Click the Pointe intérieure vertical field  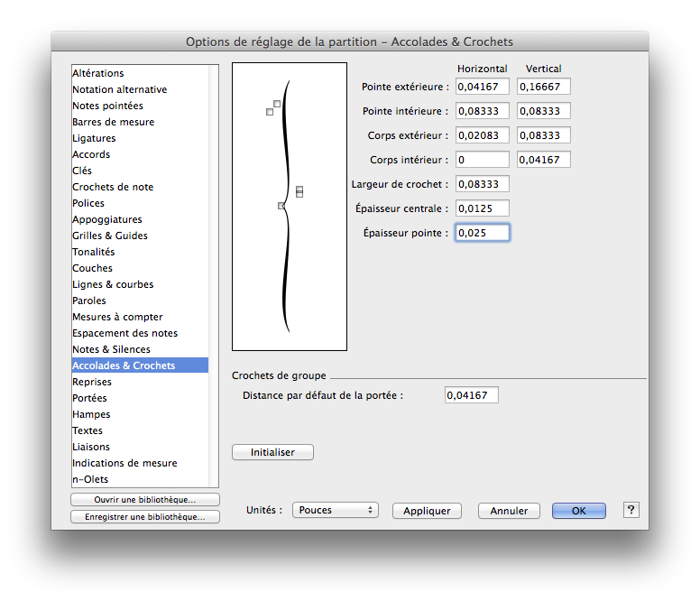coord(543,111)
